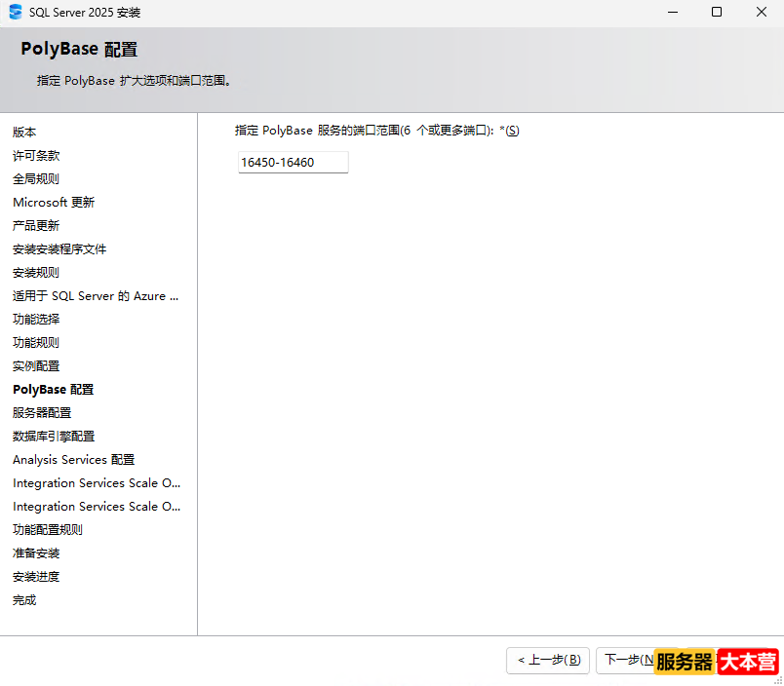Open the Microsoft 更新 step
Image resolution: width=784 pixels, height=686 pixels.
pos(54,202)
